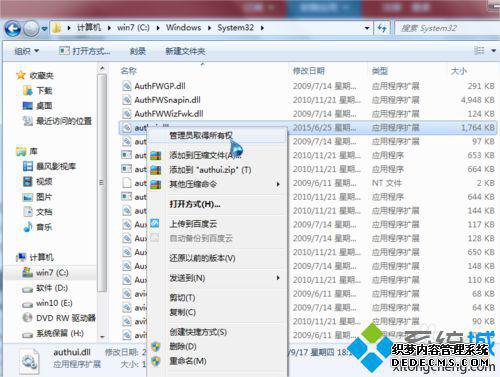Expand the 发送到(N) submenu arrow

tap(278, 278)
